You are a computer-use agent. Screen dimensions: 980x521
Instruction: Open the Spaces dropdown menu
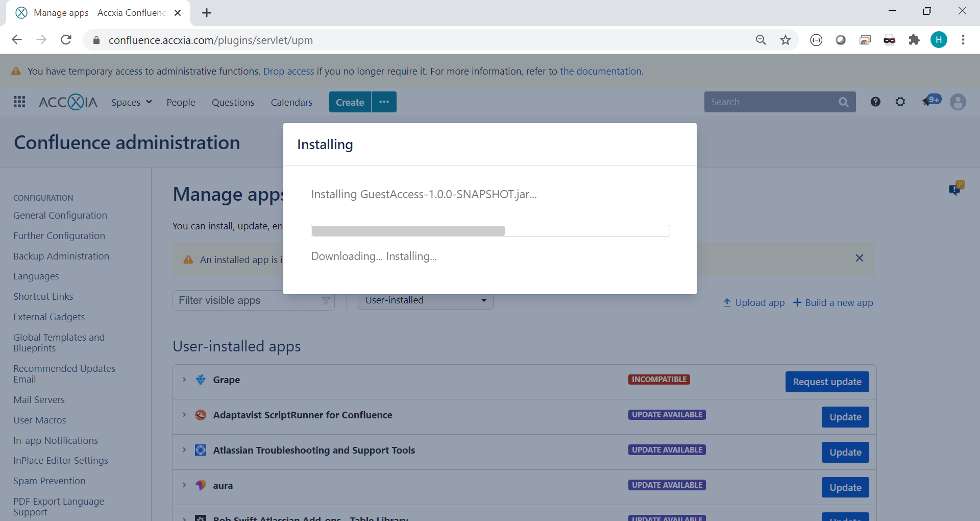point(132,102)
